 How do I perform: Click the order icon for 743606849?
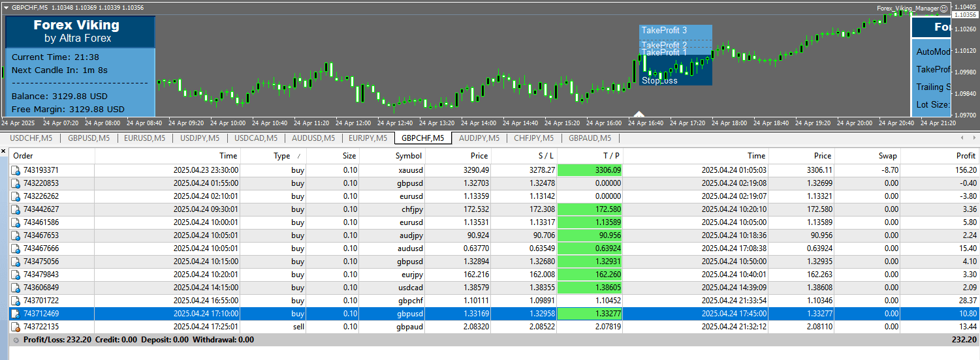[16, 288]
